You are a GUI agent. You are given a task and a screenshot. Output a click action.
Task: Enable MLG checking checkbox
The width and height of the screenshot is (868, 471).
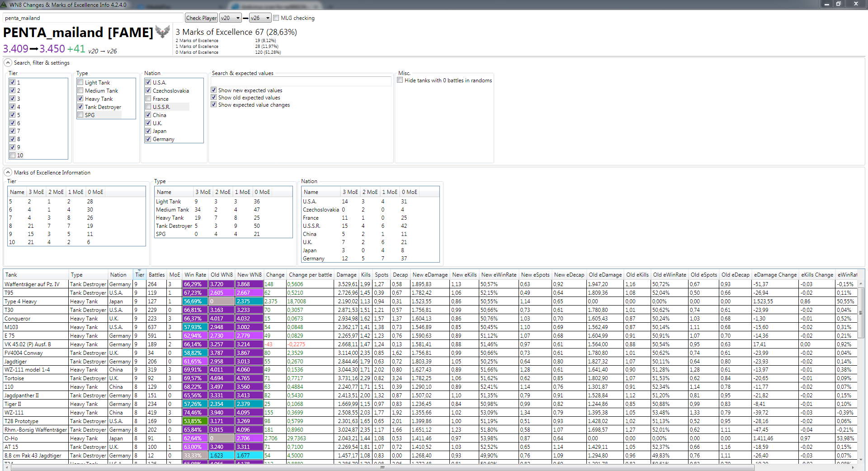click(x=276, y=18)
